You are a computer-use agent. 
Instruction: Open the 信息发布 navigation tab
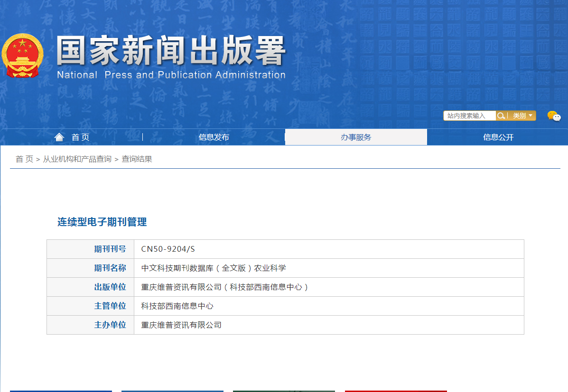[x=214, y=137]
